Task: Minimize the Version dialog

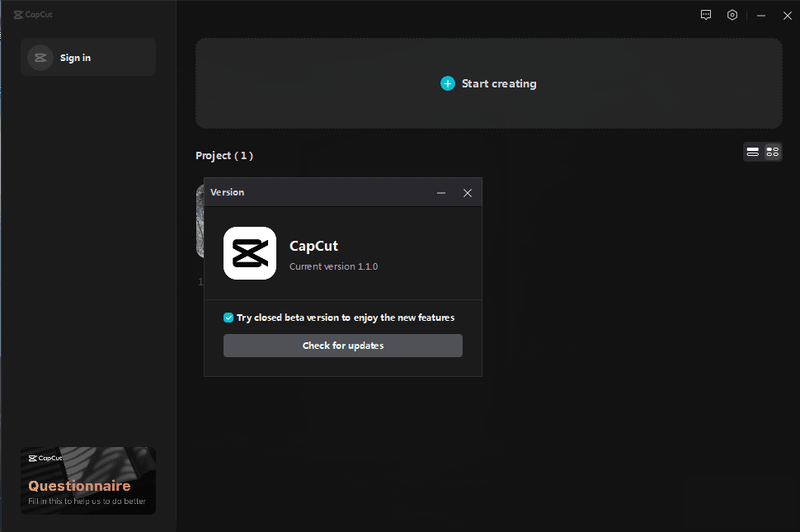Action: tap(441, 193)
